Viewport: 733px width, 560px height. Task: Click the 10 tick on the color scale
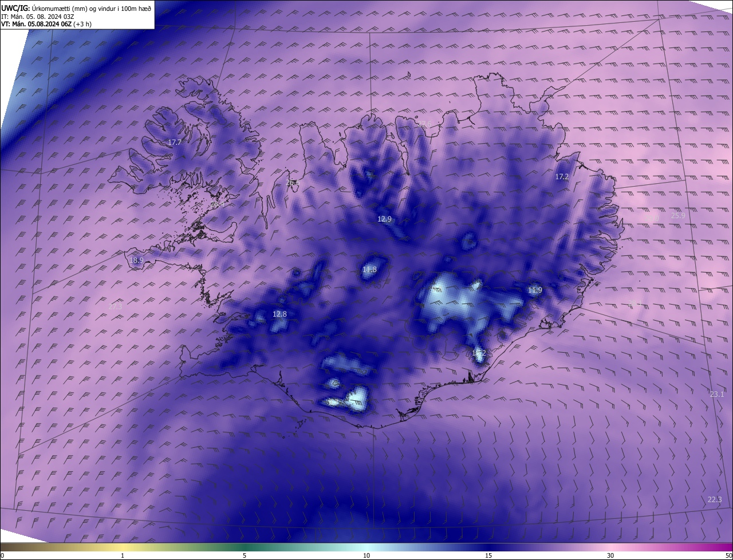click(366, 555)
